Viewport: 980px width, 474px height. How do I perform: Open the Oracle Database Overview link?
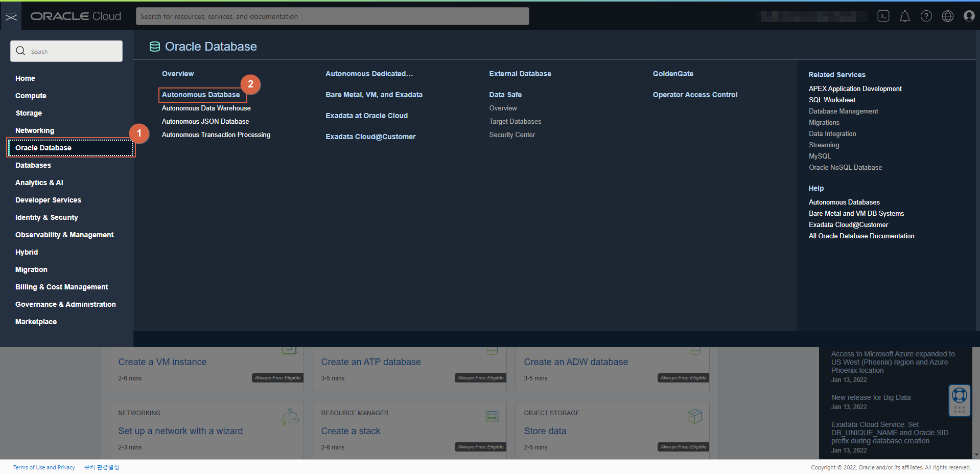pos(178,74)
